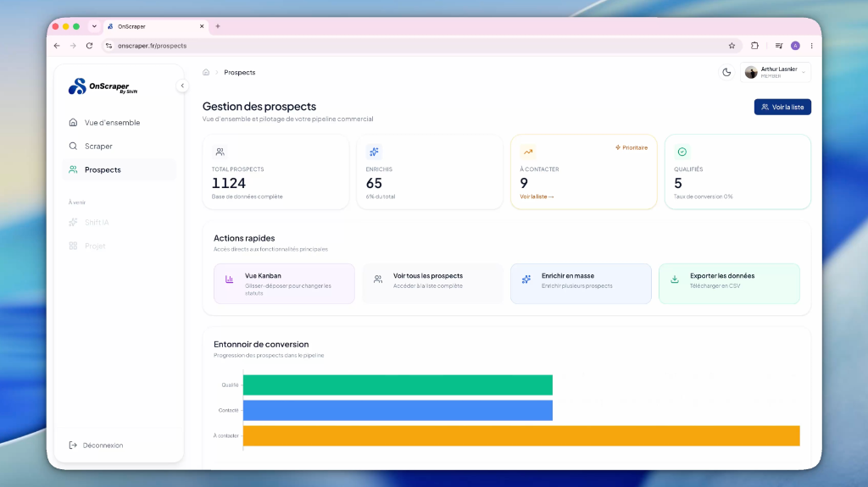Screen dimensions: 868x487
Task: Click the export download icon
Action: [x=674, y=279]
